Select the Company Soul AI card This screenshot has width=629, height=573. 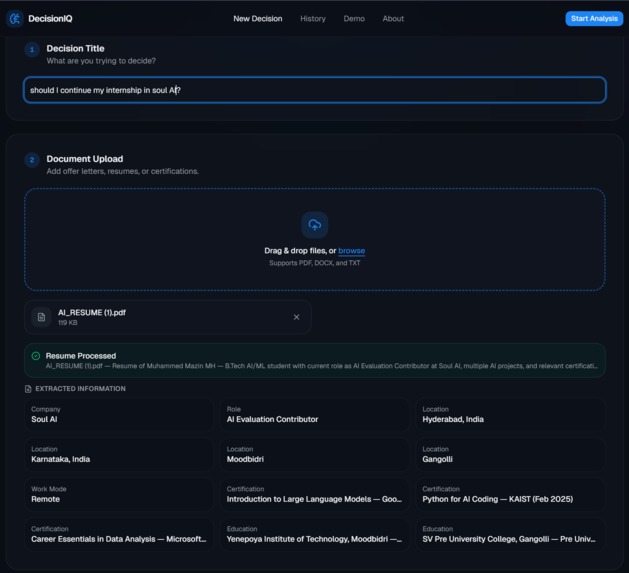pyautogui.click(x=118, y=415)
